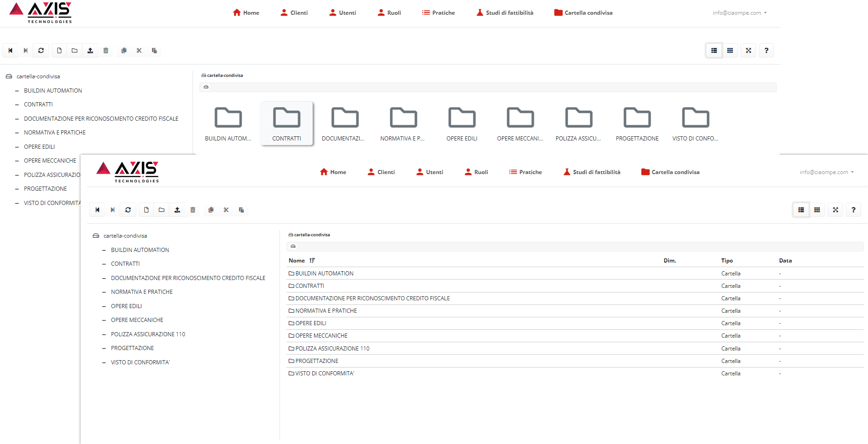
Task: Toggle sort order icon beside Nome column header
Action: [312, 261]
